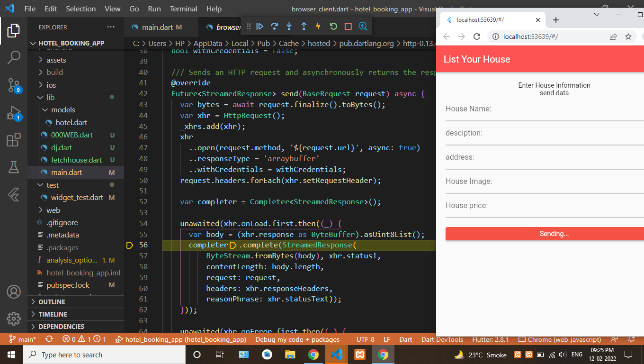The image size is (644, 364).
Task: Open pubspec.lock file
Action: pyautogui.click(x=68, y=285)
